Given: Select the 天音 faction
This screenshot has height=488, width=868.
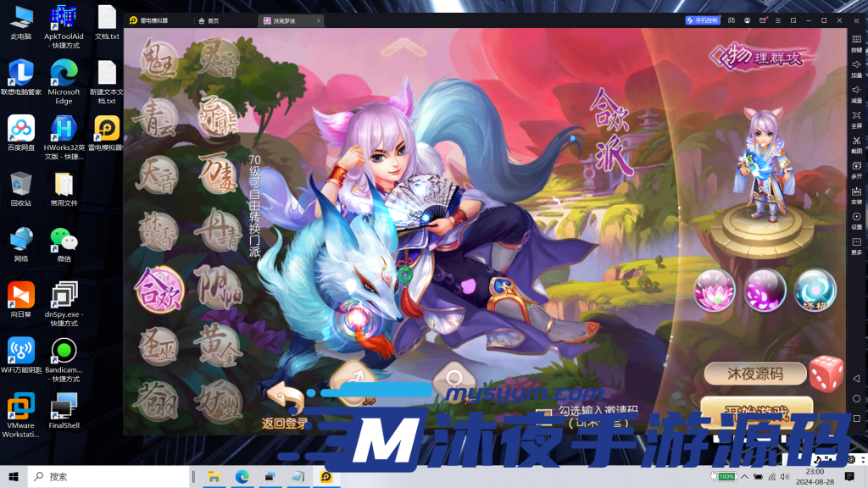Looking at the screenshot, I should tap(158, 176).
